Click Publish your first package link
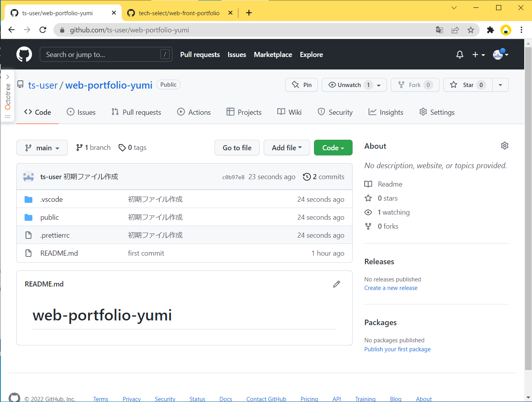 (397, 349)
